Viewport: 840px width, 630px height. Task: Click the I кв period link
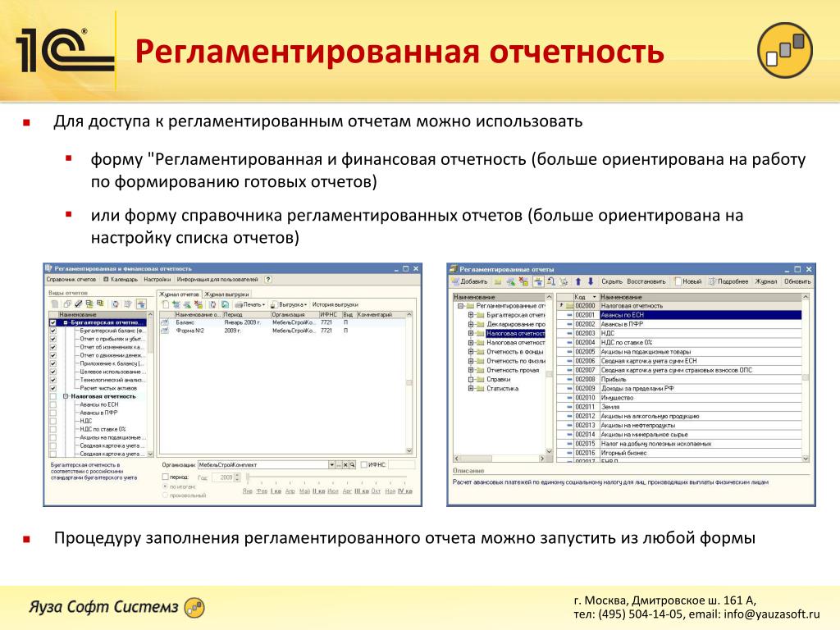click(x=276, y=491)
